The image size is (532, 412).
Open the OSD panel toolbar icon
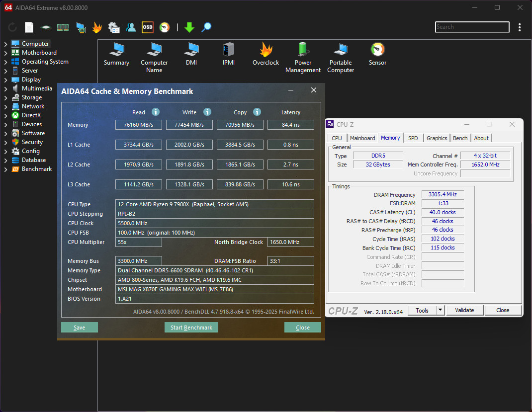pos(148,27)
